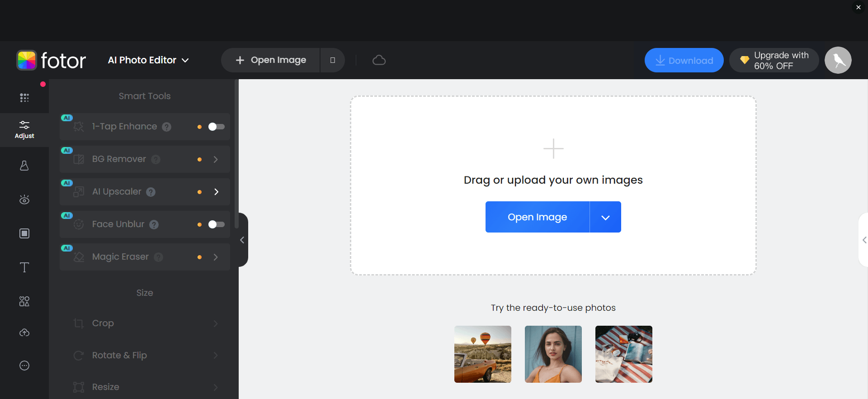Enable the 1-Tap Enhance toggle
868x399 pixels.
216,127
